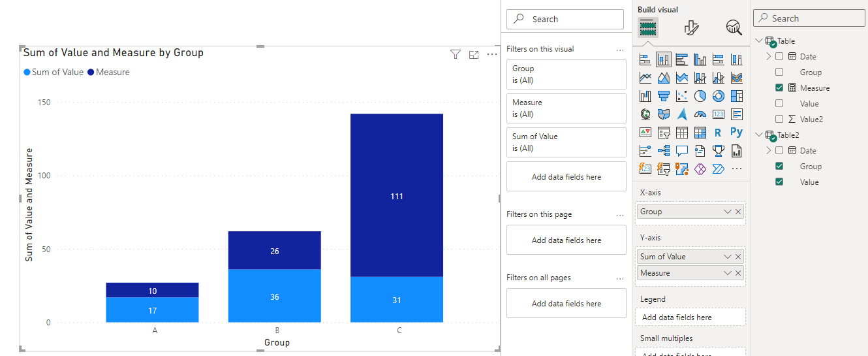Open the Measure is (All) filter card
Screen dimensions: 868x356
(566, 108)
